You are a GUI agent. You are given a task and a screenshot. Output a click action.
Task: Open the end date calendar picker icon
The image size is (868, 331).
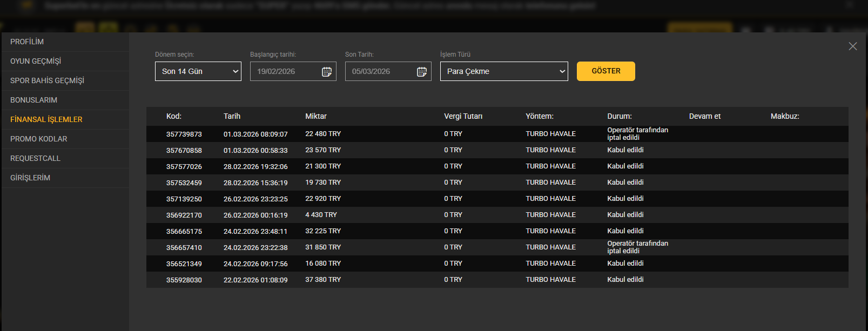click(x=422, y=72)
